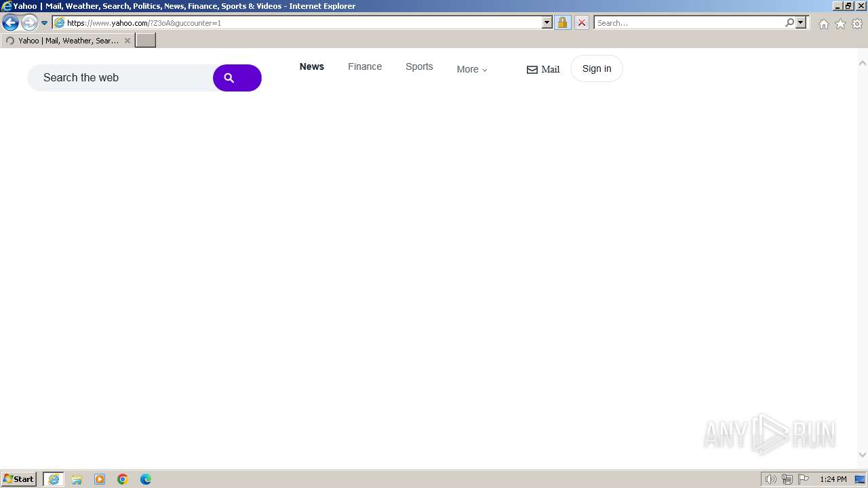
Task: Click the browser Forward arrow button
Action: click(28, 22)
